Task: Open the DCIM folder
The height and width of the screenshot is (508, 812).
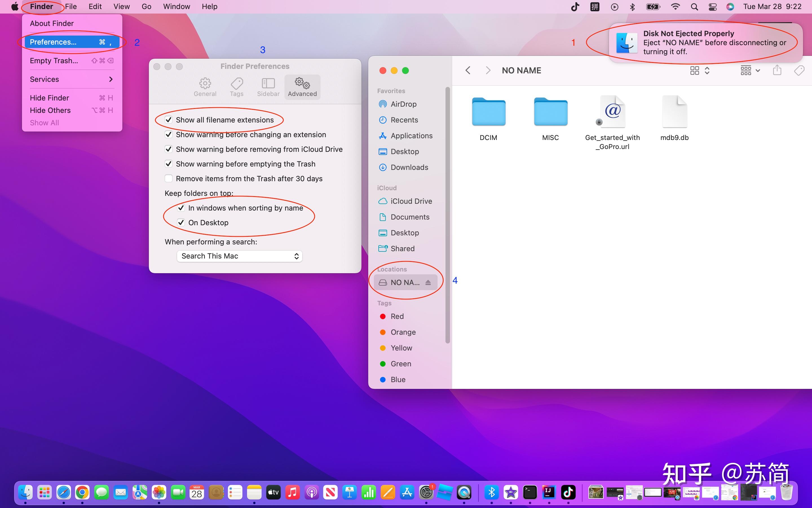Action: 489,119
